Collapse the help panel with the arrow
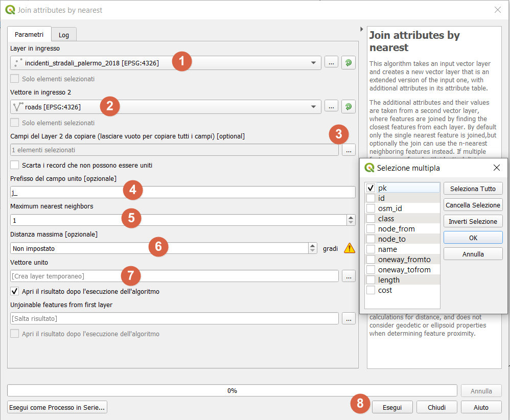The height and width of the screenshot is (420, 510). point(362,29)
